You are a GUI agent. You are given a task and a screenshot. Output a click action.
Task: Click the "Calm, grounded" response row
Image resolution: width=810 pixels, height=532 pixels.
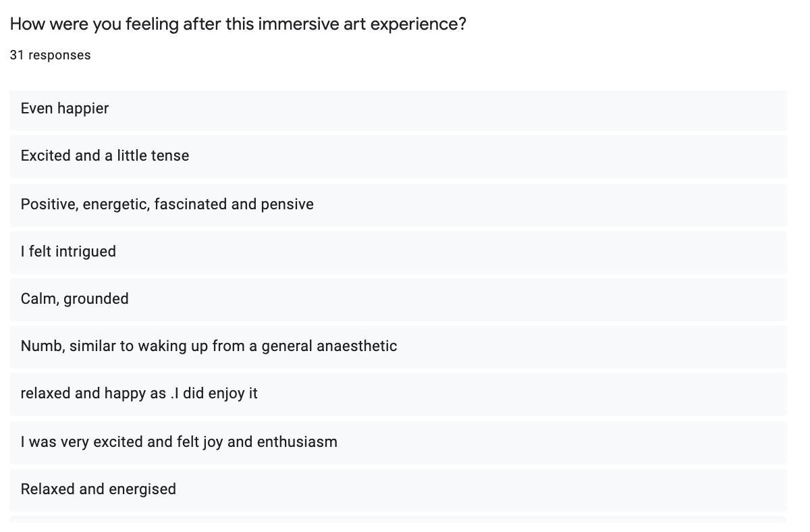[x=398, y=299]
